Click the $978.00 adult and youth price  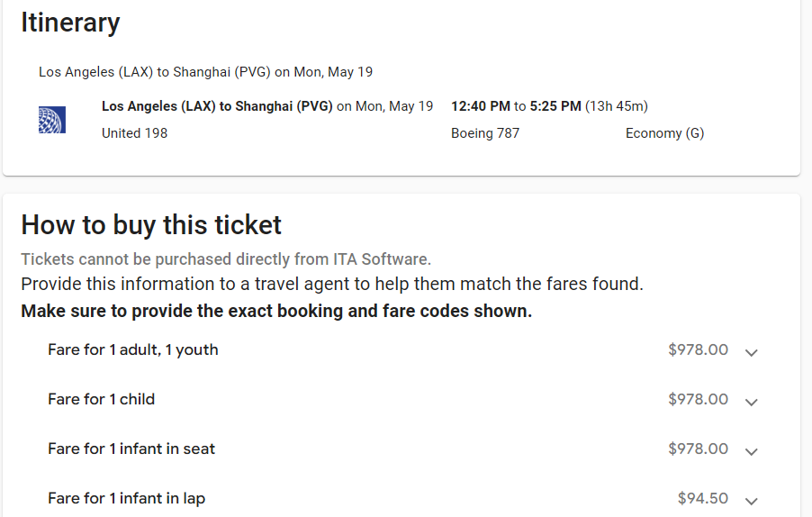pyautogui.click(x=698, y=349)
